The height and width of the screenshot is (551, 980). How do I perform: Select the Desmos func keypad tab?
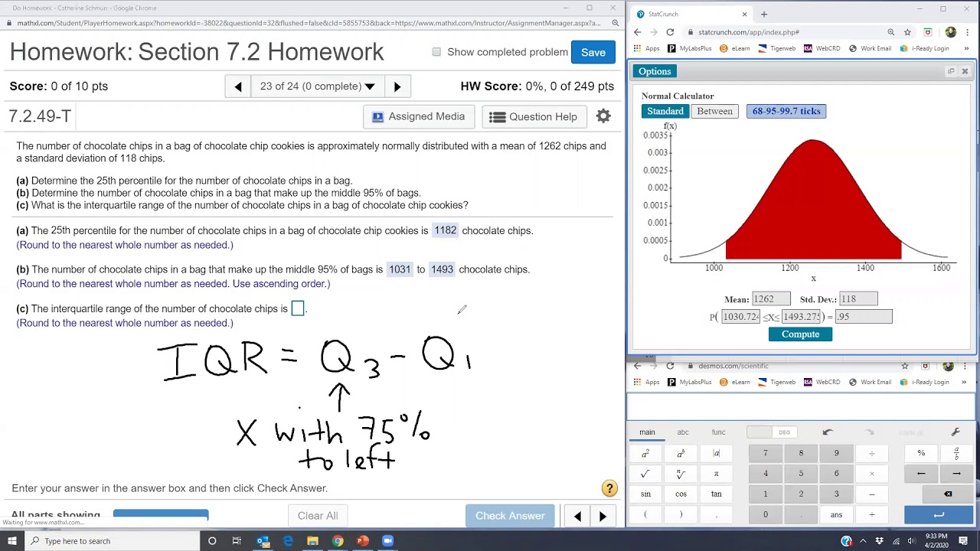click(718, 432)
